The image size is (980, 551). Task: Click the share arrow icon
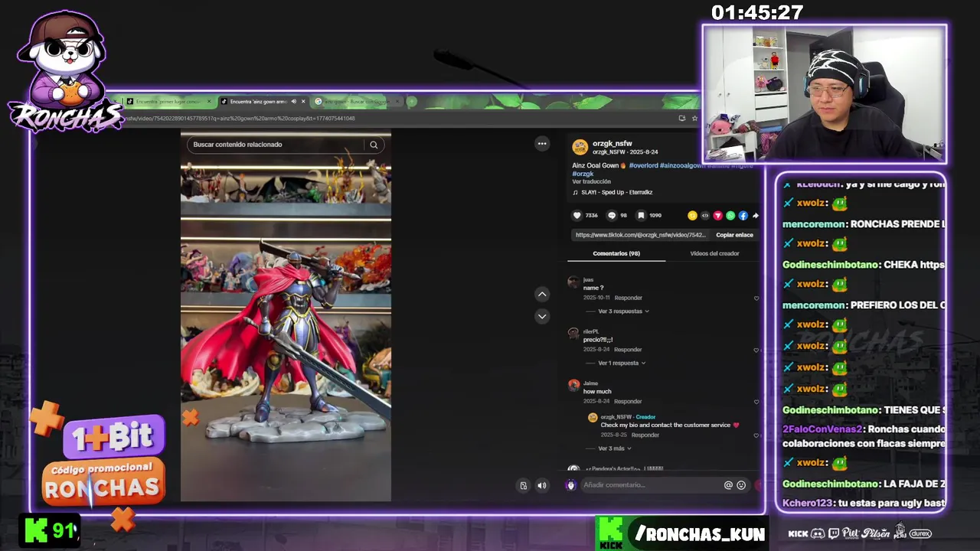point(755,216)
